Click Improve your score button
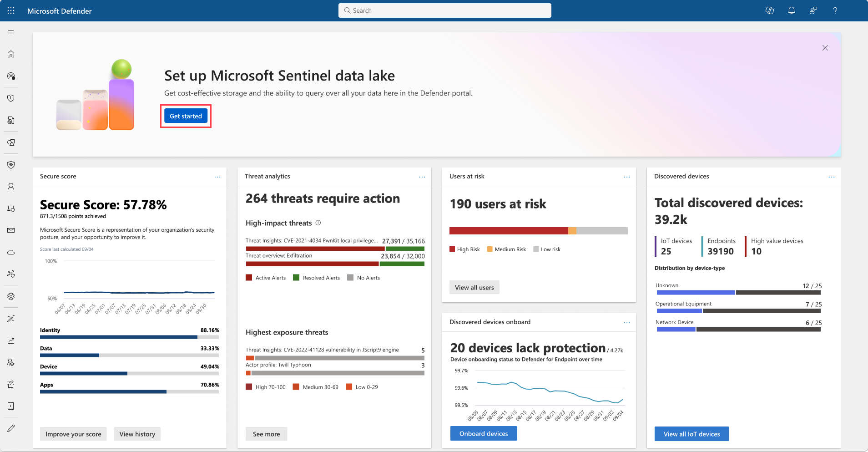868x452 pixels. [x=73, y=434]
